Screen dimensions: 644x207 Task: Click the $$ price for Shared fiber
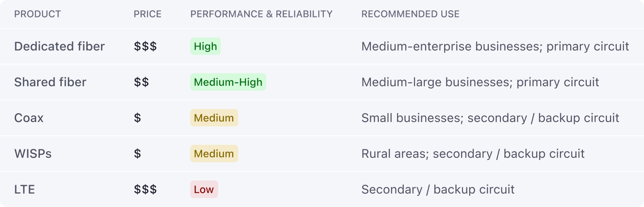[x=141, y=82]
